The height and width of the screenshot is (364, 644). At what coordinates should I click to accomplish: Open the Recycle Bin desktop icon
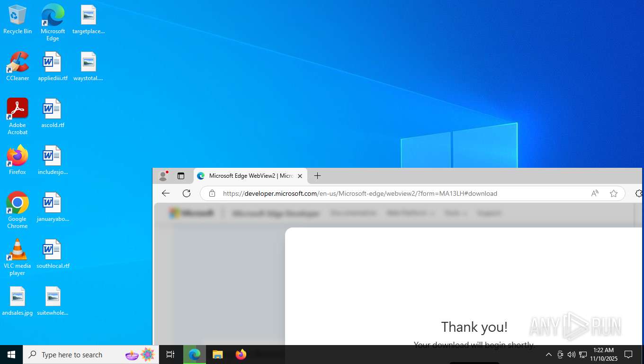[x=18, y=19]
